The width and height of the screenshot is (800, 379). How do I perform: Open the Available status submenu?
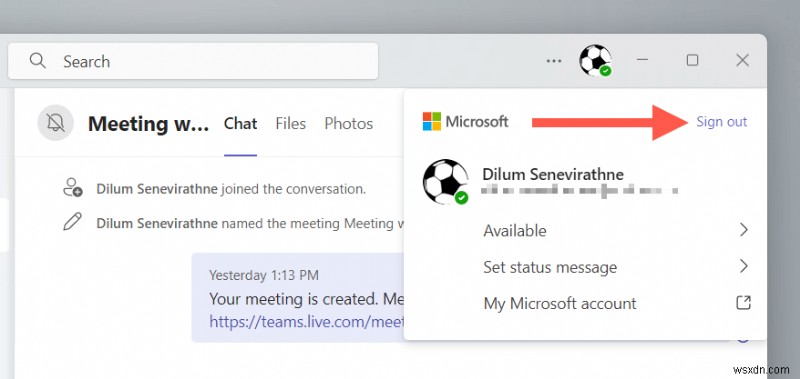pos(616,231)
